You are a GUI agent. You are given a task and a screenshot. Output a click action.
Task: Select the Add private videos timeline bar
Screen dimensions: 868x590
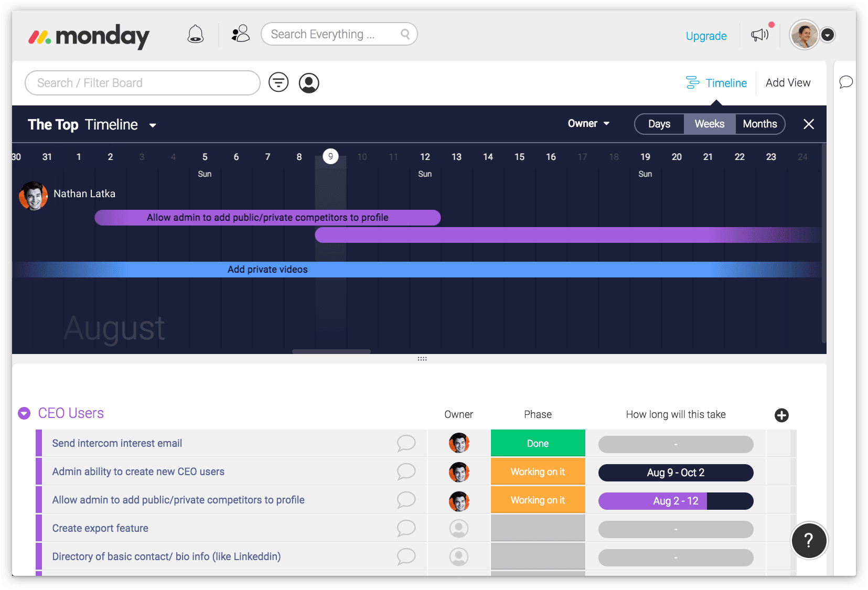coord(417,270)
